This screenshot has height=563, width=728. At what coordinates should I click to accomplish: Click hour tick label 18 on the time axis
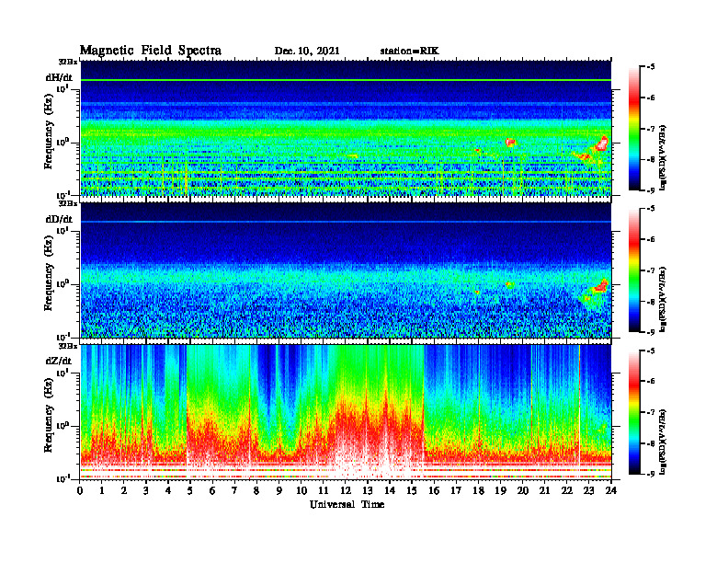pos(478,491)
